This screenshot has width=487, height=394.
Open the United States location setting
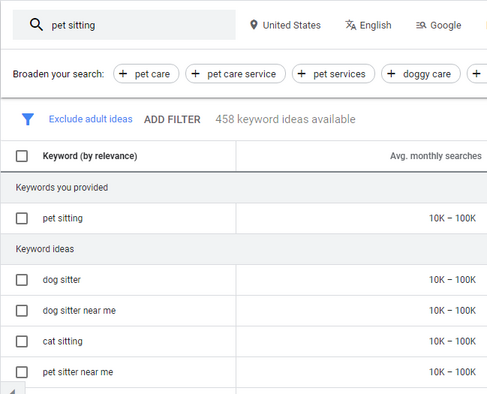coord(285,25)
